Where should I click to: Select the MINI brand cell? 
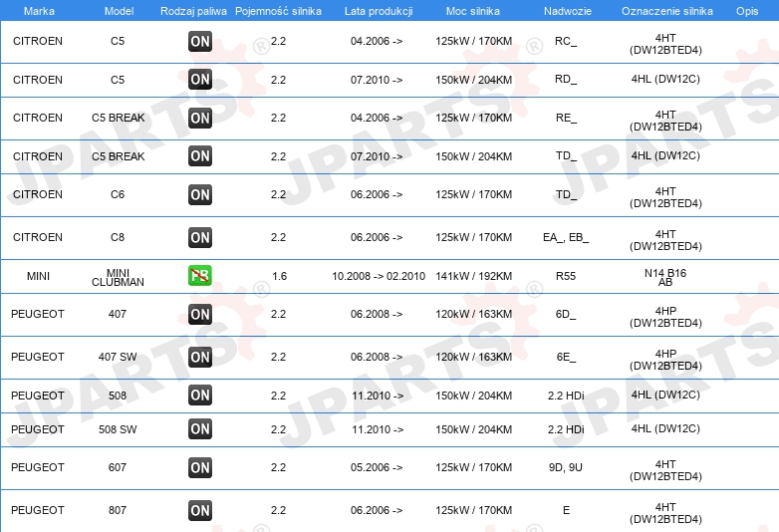click(x=38, y=276)
